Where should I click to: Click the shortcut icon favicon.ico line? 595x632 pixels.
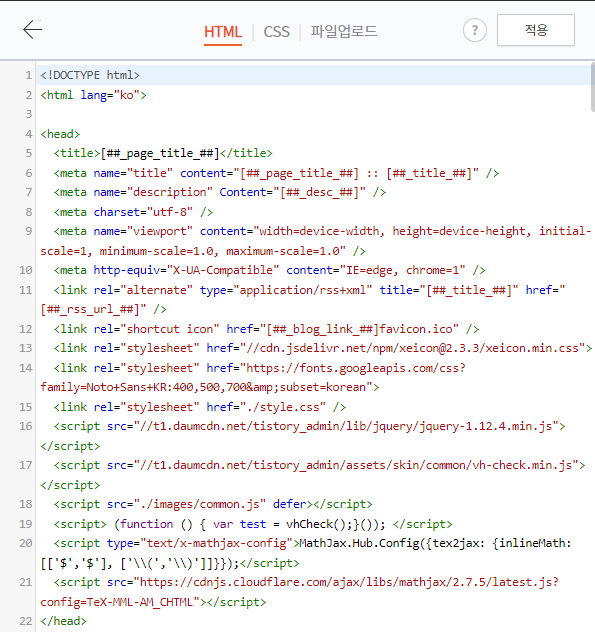click(x=266, y=329)
